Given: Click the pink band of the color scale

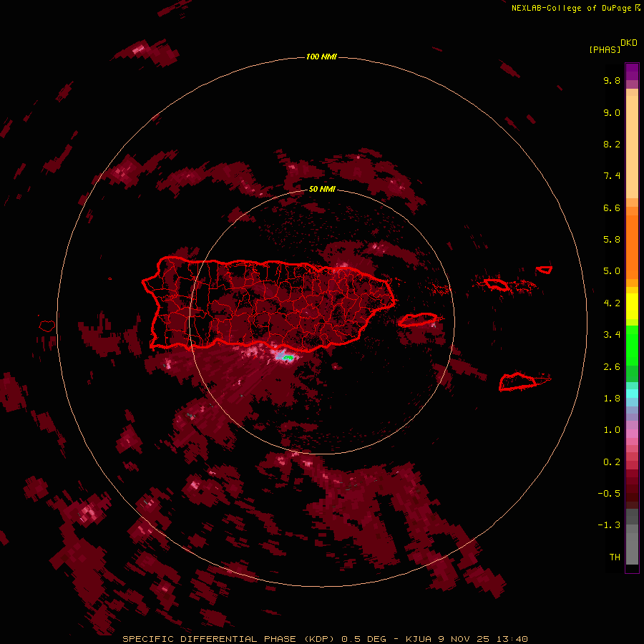Looking at the screenshot, I should tap(632, 434).
